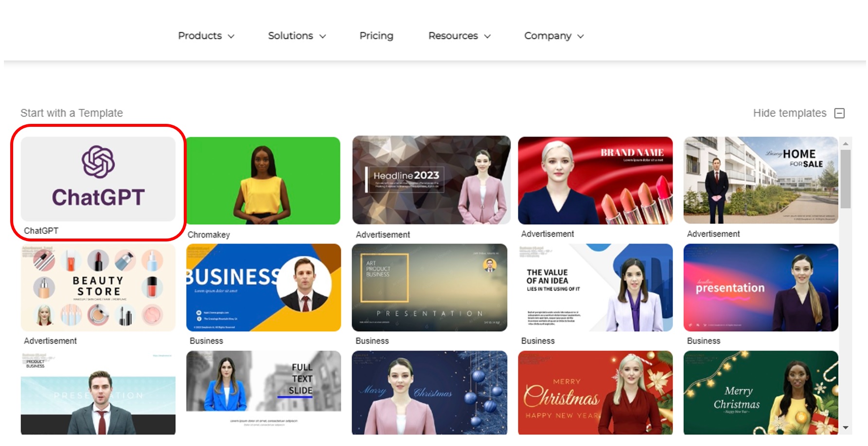Viewport: 868px width, 446px height.
Task: Click the Hide templates link
Action: click(790, 113)
